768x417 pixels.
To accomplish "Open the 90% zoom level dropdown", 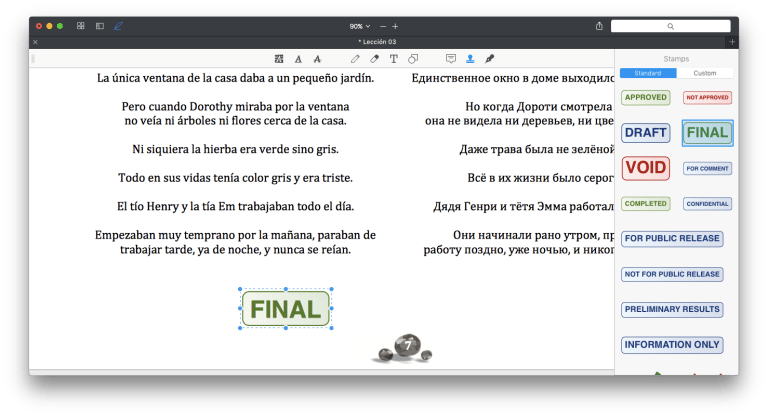I will pos(360,26).
